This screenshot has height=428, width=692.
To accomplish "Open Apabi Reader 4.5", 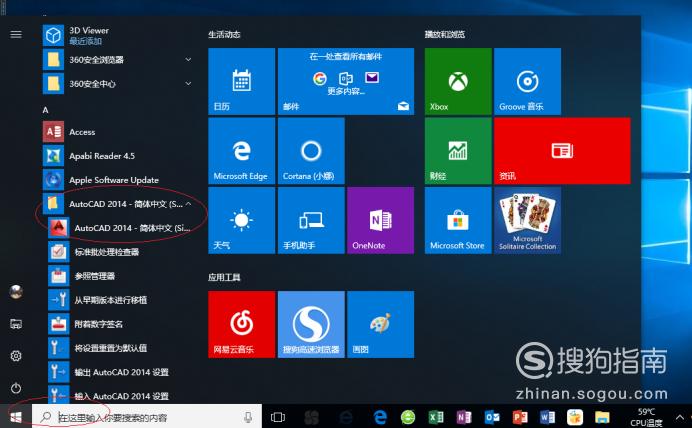I will point(117,156).
